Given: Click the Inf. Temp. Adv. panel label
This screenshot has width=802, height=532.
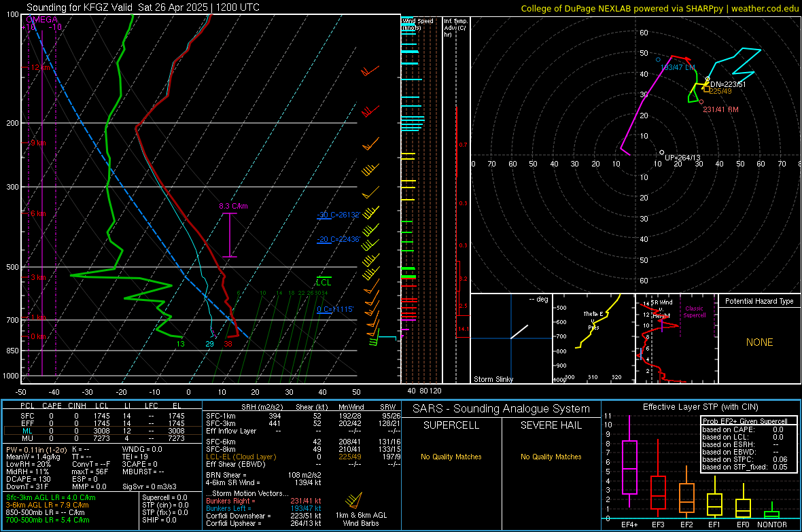Looking at the screenshot, I should tap(456, 28).
